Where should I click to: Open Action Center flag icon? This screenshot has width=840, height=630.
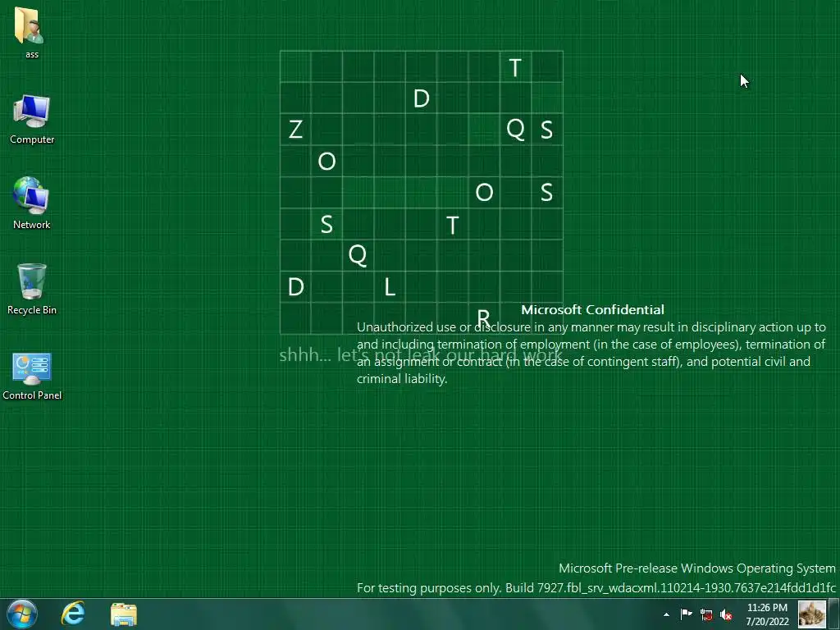686,614
